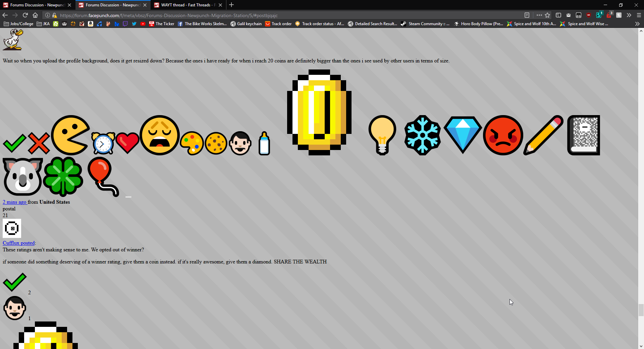
Task: Open the '2 mins ago' post link
Action: pyautogui.click(x=14, y=202)
